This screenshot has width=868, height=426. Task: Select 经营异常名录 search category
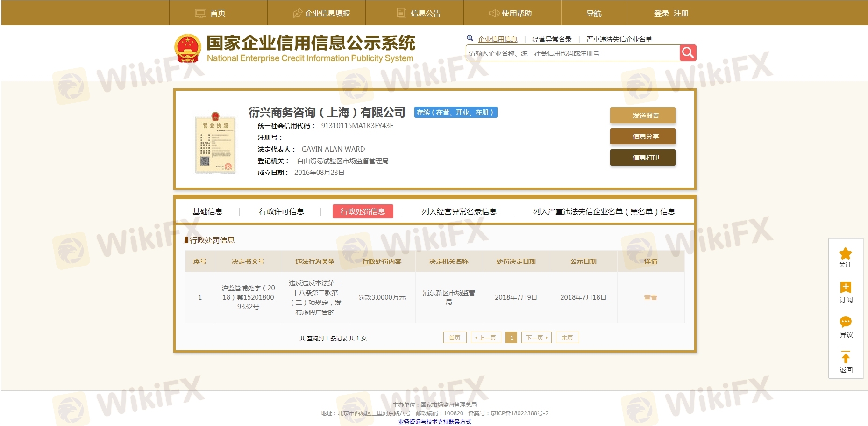(552, 39)
